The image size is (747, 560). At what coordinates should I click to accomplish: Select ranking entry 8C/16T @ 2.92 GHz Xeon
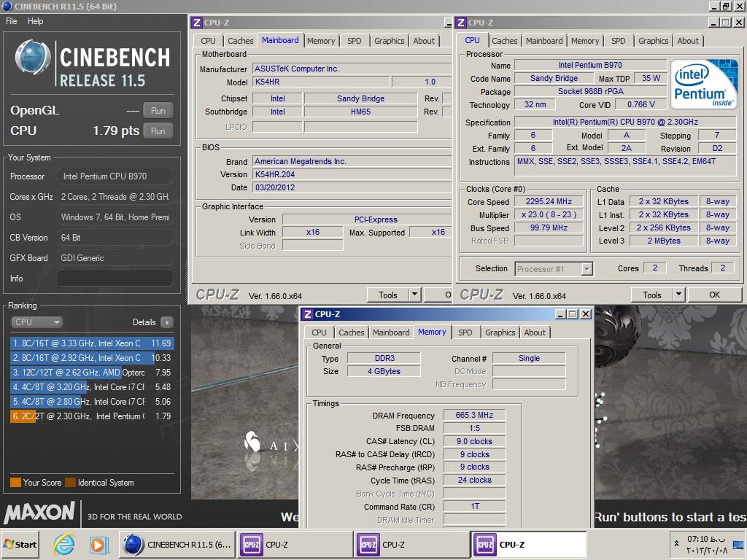92,358
